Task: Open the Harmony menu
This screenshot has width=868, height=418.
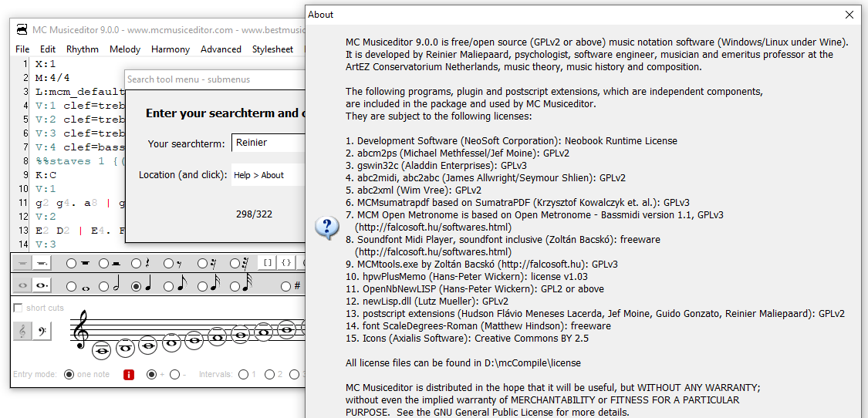Action: click(x=171, y=49)
